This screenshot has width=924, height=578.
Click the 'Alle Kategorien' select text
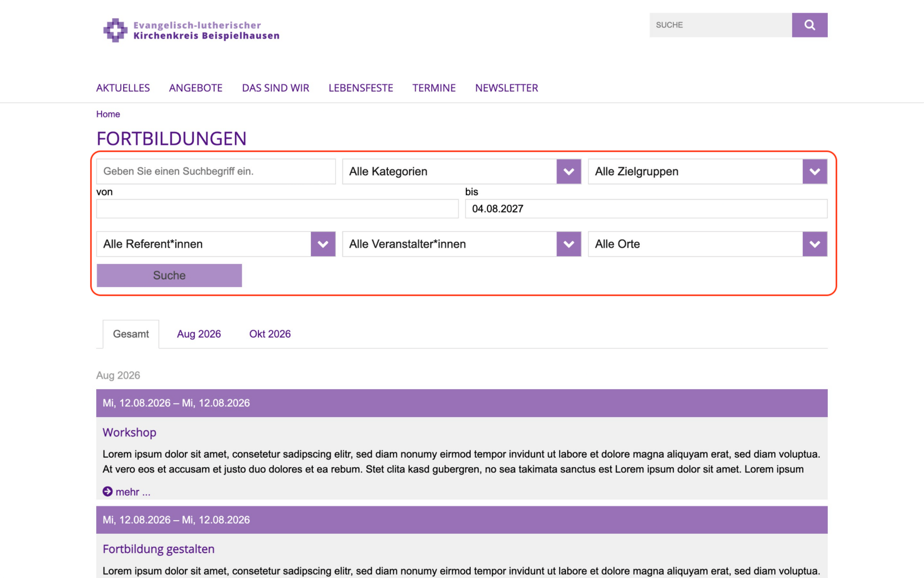388,171
